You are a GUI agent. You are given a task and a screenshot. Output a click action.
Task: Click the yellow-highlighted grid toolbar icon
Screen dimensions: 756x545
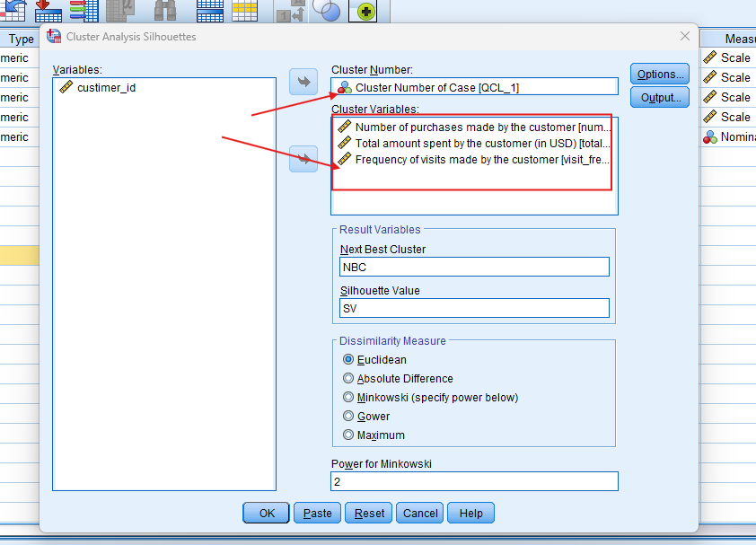tap(244, 11)
